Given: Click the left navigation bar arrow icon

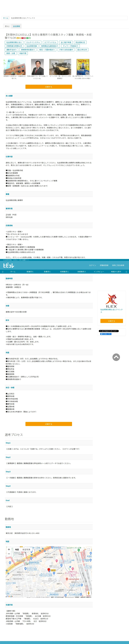Looking at the screenshot, I should click(3, 272).
